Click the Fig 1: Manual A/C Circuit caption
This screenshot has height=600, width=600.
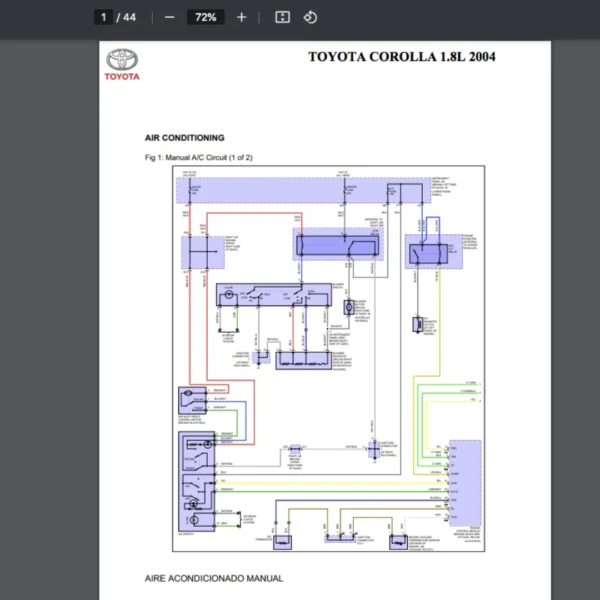199,157
